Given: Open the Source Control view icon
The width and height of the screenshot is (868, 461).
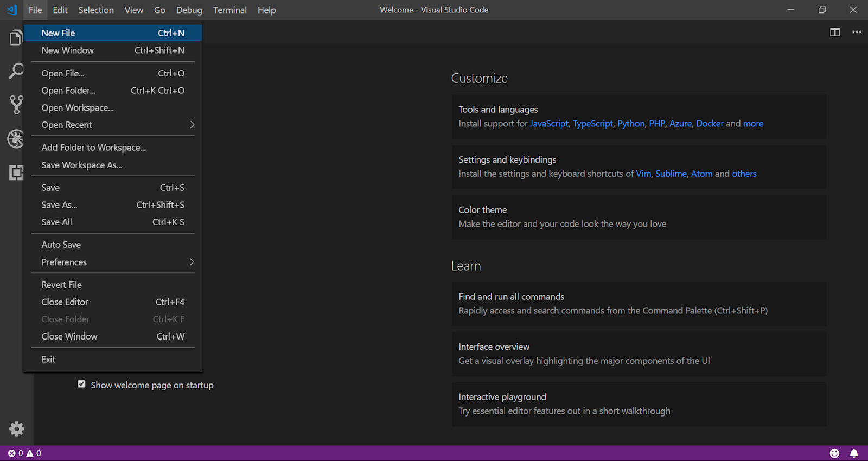Looking at the screenshot, I should (16, 105).
